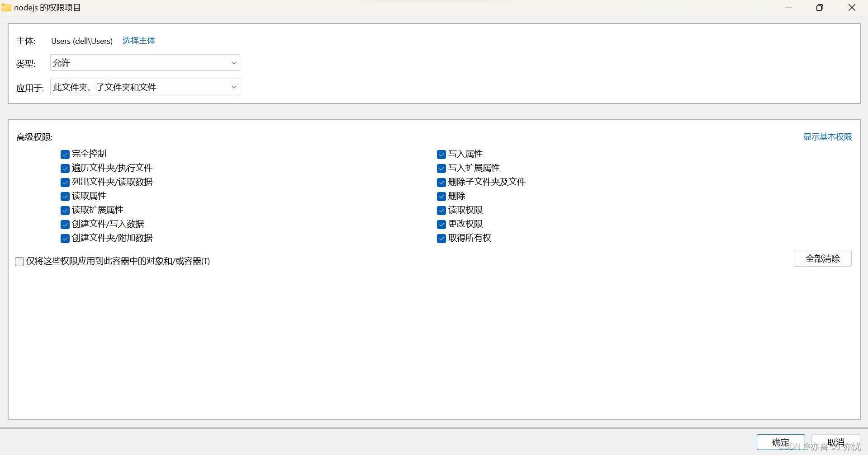
Task: Click the 选择主体 link
Action: point(139,41)
